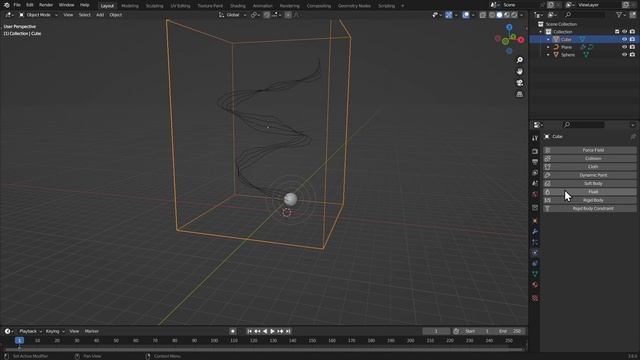Expand Cube item in outliner
640x360 pixels.
pyautogui.click(x=548, y=40)
